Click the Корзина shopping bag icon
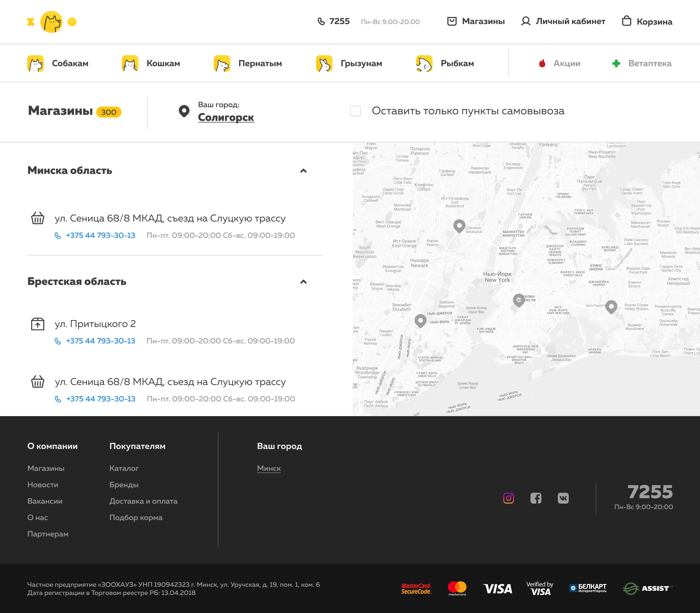Viewport: 700px width, 613px height. (x=626, y=21)
